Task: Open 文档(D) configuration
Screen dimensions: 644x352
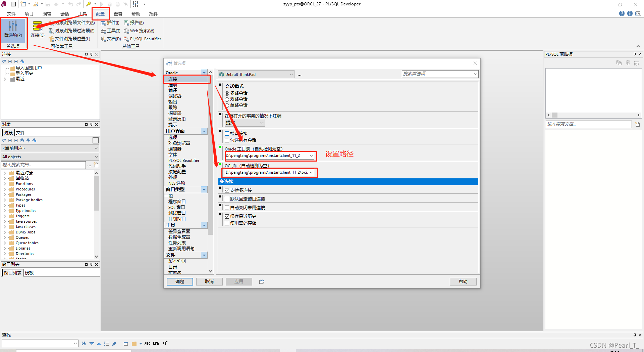Action: (111, 39)
